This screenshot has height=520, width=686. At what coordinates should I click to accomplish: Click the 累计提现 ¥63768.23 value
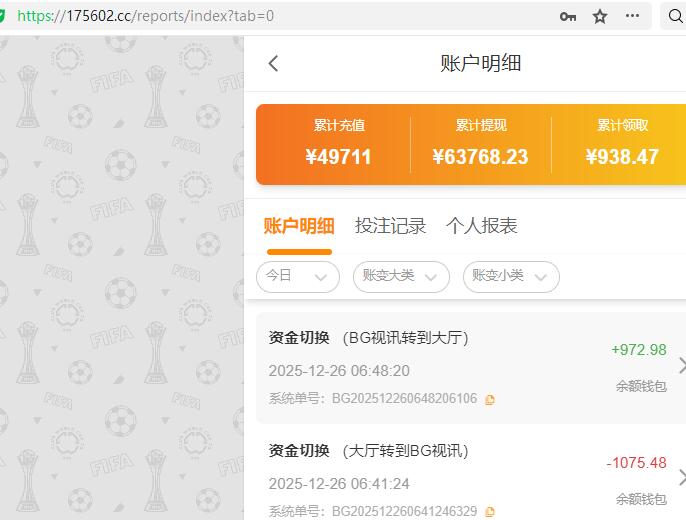pyautogui.click(x=480, y=157)
